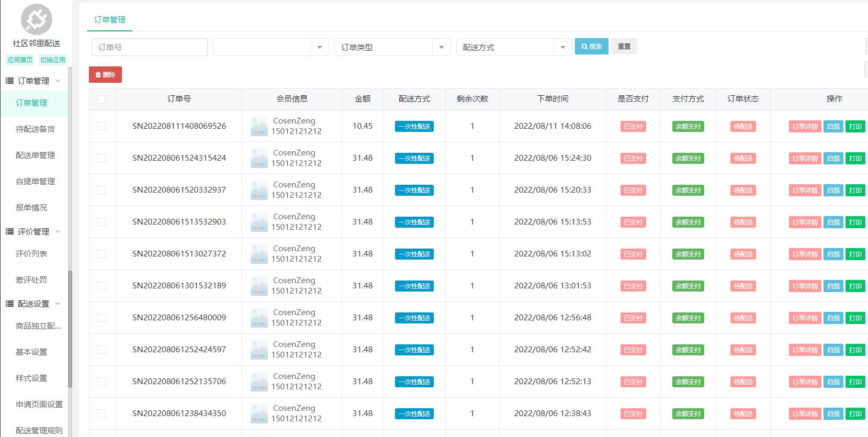Open 报单情况 in the sidebar

pos(31,208)
